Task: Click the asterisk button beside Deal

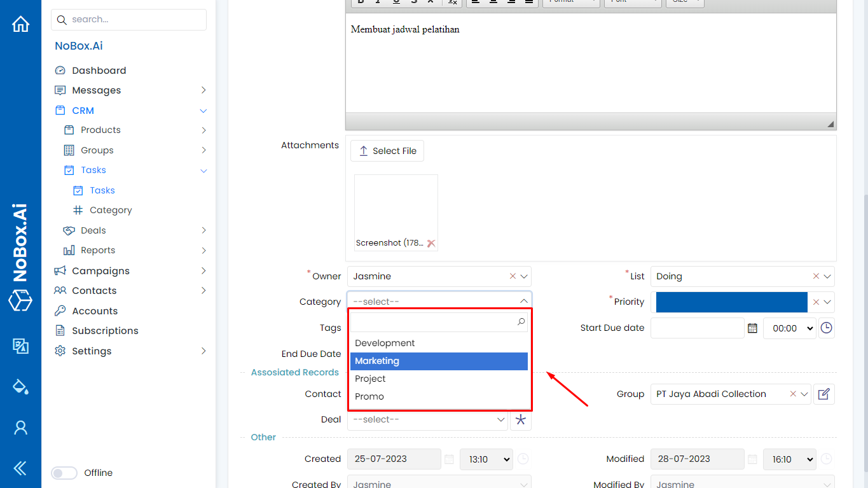Action: [521, 420]
